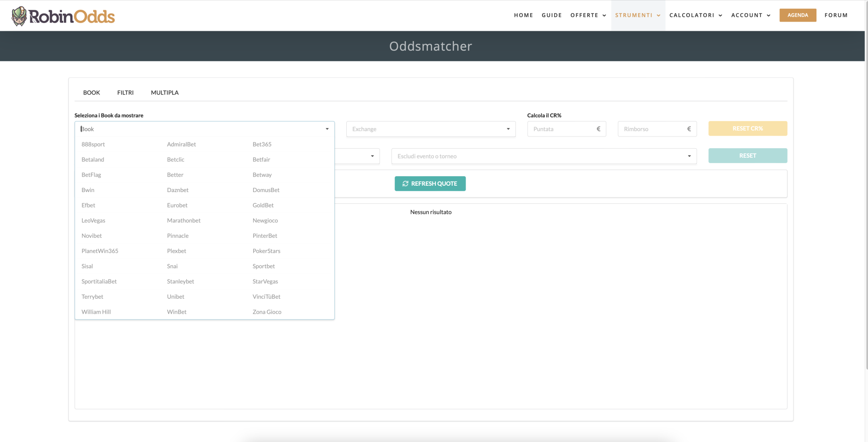Open the Escludi evento o torneo dropdown
This screenshot has width=868, height=442.
tap(544, 156)
